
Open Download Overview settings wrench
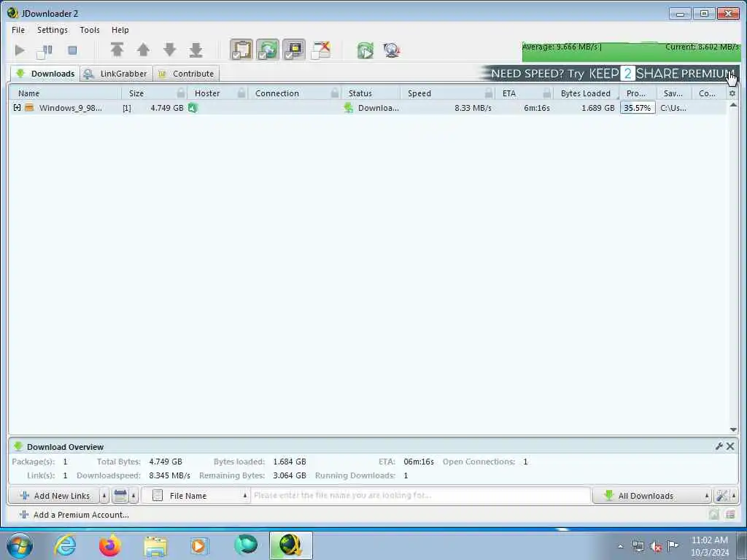click(719, 446)
